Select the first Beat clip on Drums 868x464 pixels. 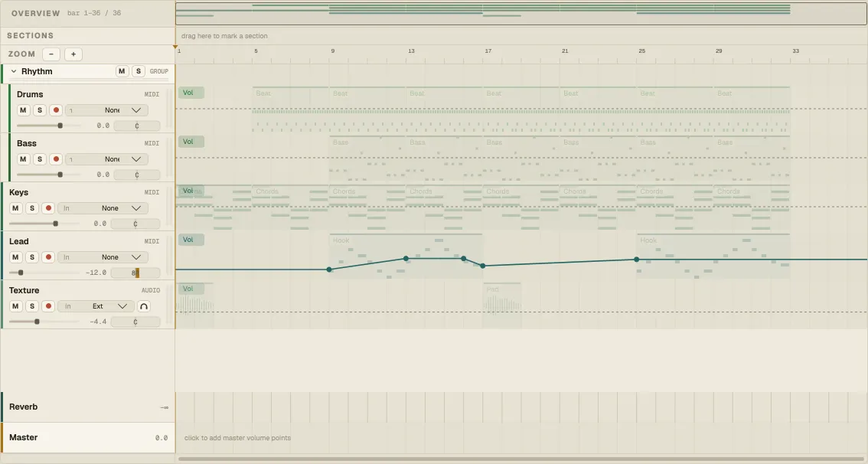[291, 109]
